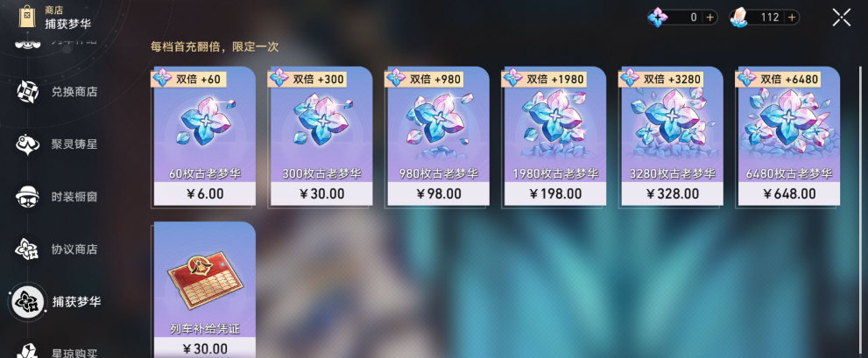Click the shop bag icon at top left
868x358 pixels.
[x=26, y=17]
